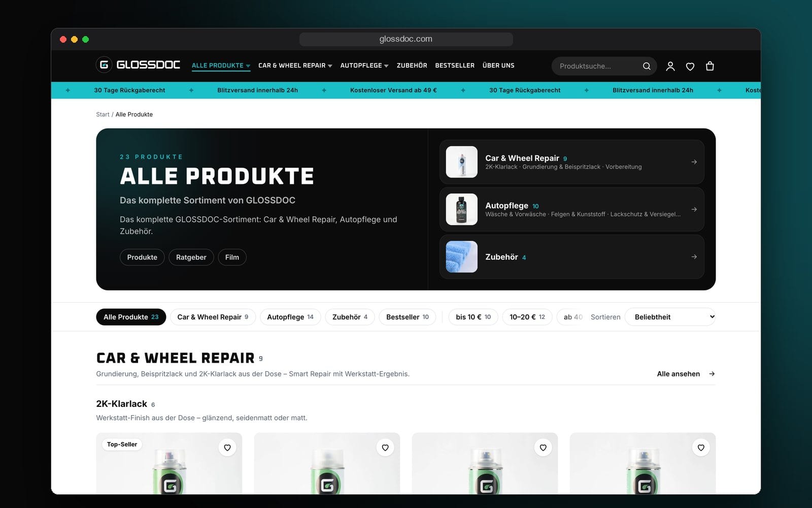This screenshot has width=812, height=508.
Task: Open the wishlist heart in header
Action: coord(690,66)
